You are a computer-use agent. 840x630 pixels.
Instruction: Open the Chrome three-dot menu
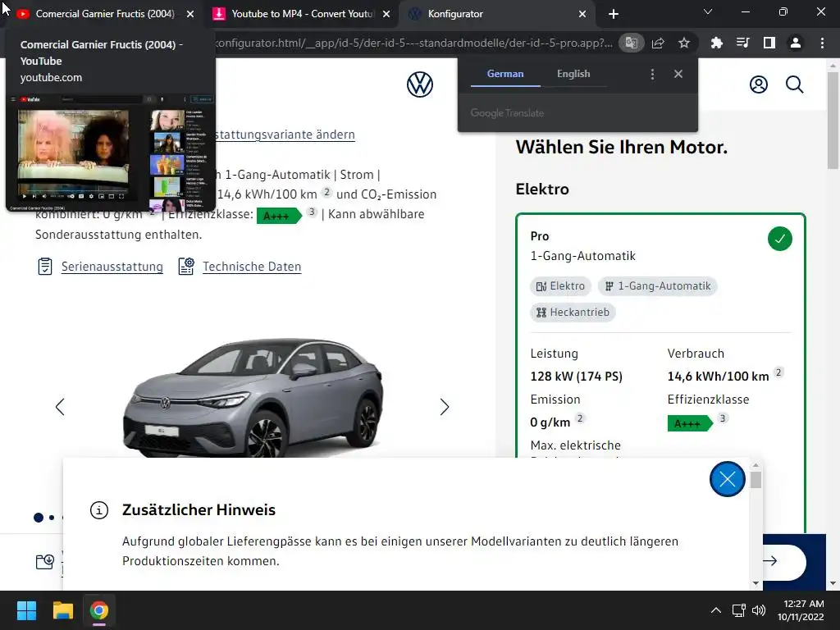click(x=822, y=43)
